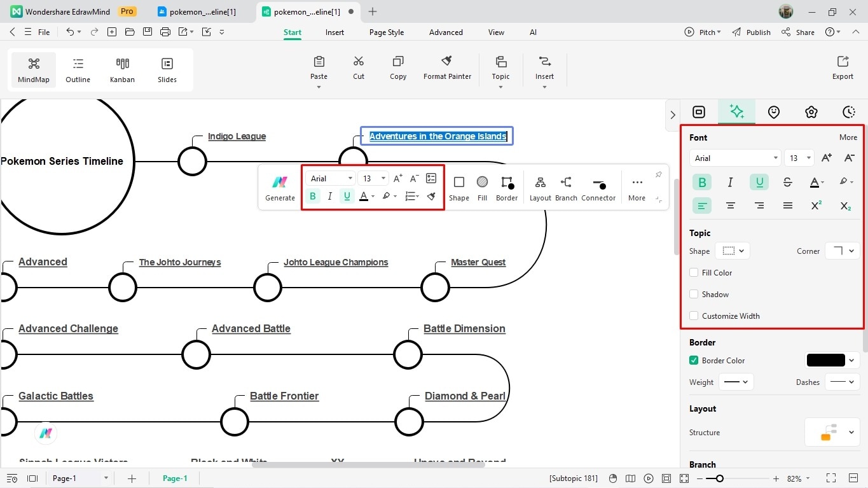
Task: Open the emoji marker tab in side panel
Action: 774,112
